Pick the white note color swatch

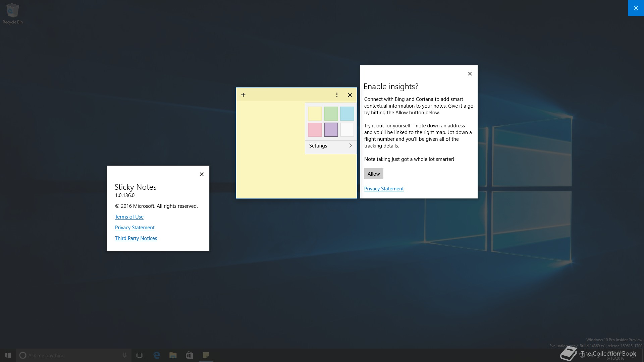(x=347, y=130)
